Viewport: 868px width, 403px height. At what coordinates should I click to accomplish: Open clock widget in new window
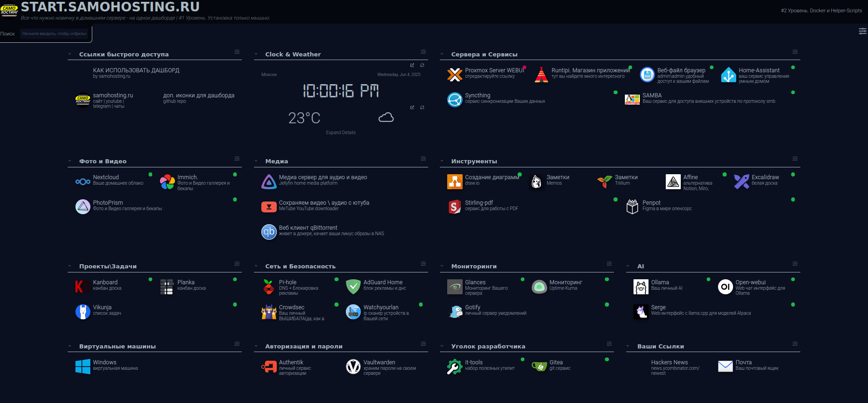pos(412,65)
